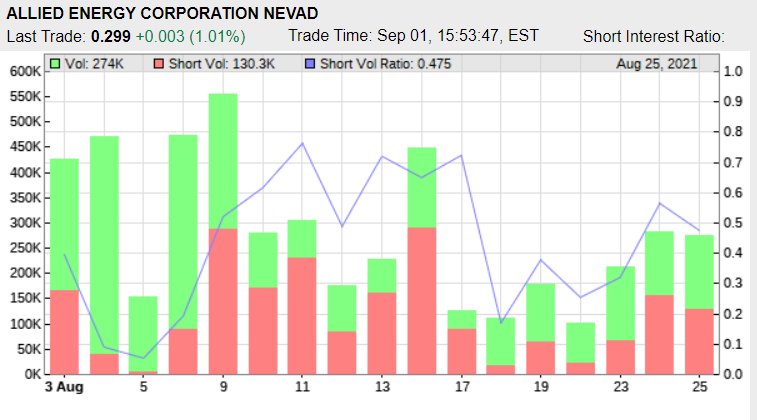The height and width of the screenshot is (420, 757).
Task: Click the red short volume bar for Aug 9
Action: (223, 301)
